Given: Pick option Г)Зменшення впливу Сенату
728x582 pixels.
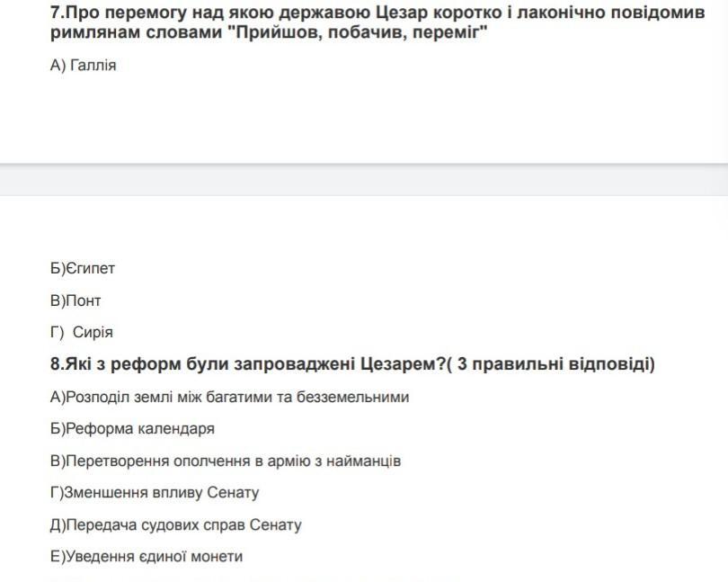Looking at the screenshot, I should pyautogui.click(x=155, y=492).
